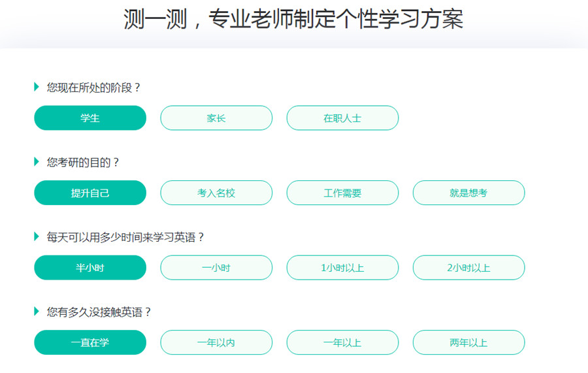Image resolution: width=588 pixels, height=373 pixels.
Task: Choose 家长 as your current stage
Action: 216,118
